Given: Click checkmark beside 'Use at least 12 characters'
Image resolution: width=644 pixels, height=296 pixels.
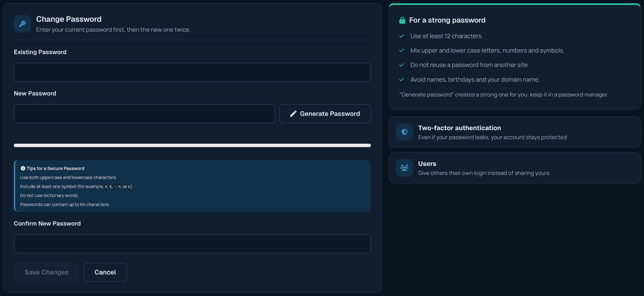Looking at the screenshot, I should tap(401, 36).
